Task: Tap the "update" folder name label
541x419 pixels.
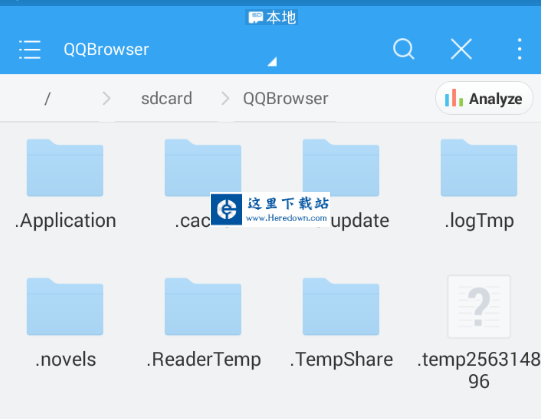Action: pyautogui.click(x=360, y=221)
